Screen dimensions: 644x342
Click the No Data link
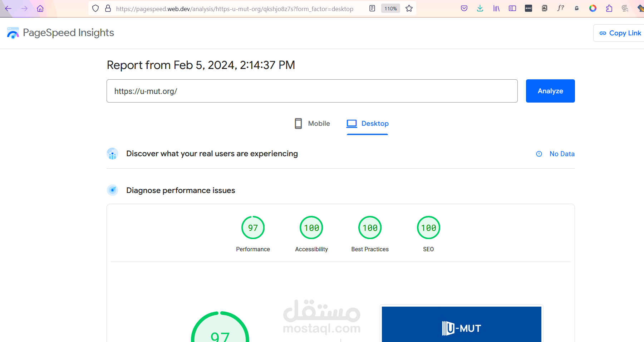coord(562,154)
